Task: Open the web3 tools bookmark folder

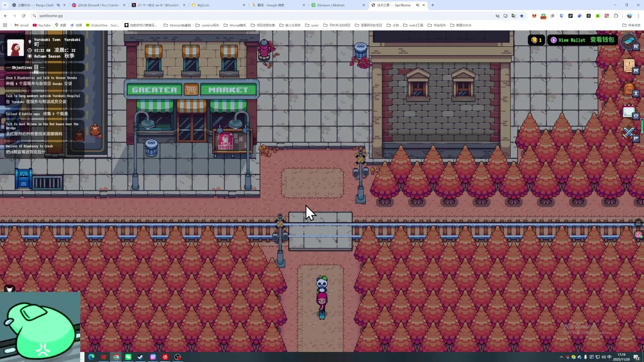Action: pyautogui.click(x=413, y=25)
